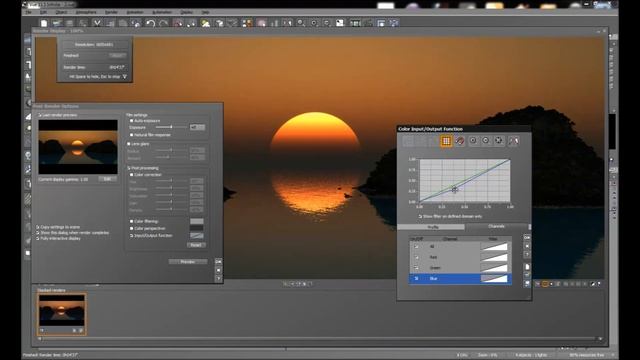Image resolution: width=640 pixels, height=360 pixels.
Task: Switch to the Profile tab
Action: pyautogui.click(x=432, y=227)
